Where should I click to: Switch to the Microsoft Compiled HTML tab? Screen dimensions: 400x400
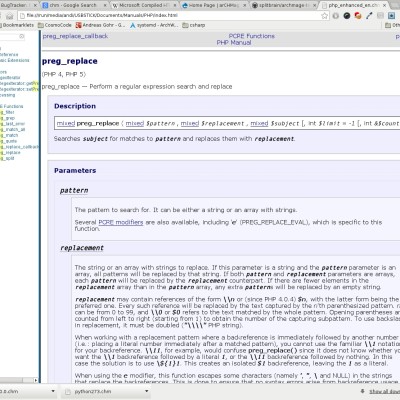click(143, 5)
